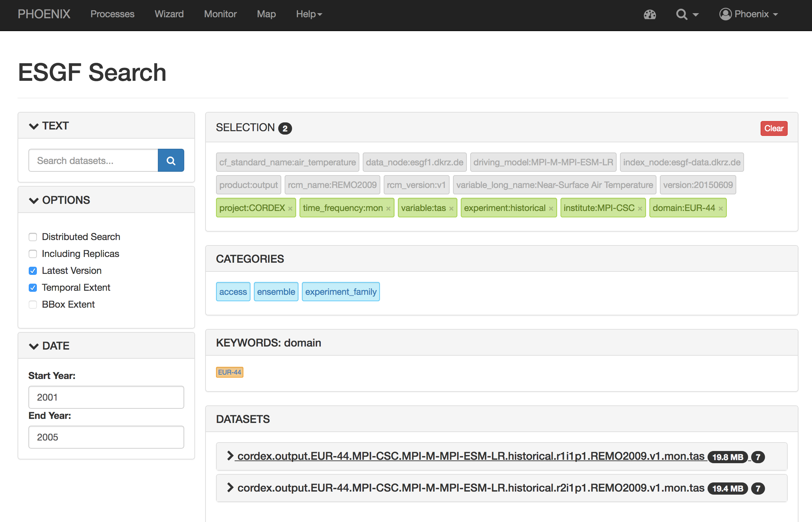Click the version:20150609 tag
812x522 pixels.
[x=698, y=185]
